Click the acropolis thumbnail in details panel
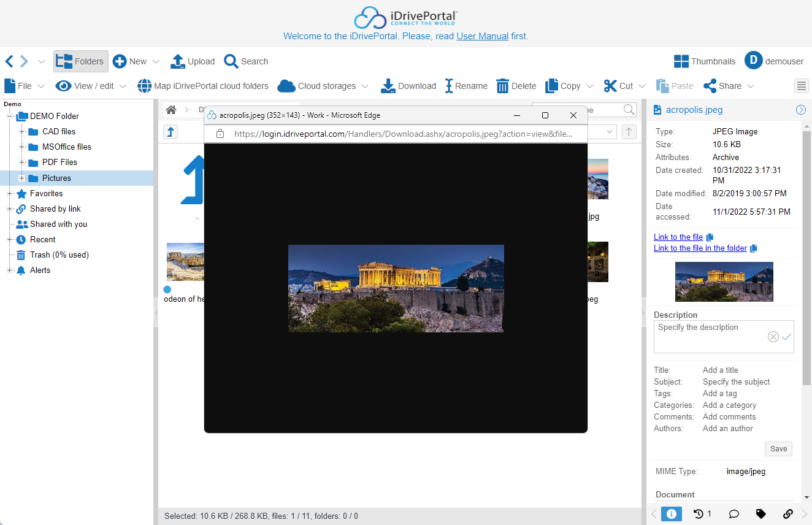 click(x=724, y=282)
